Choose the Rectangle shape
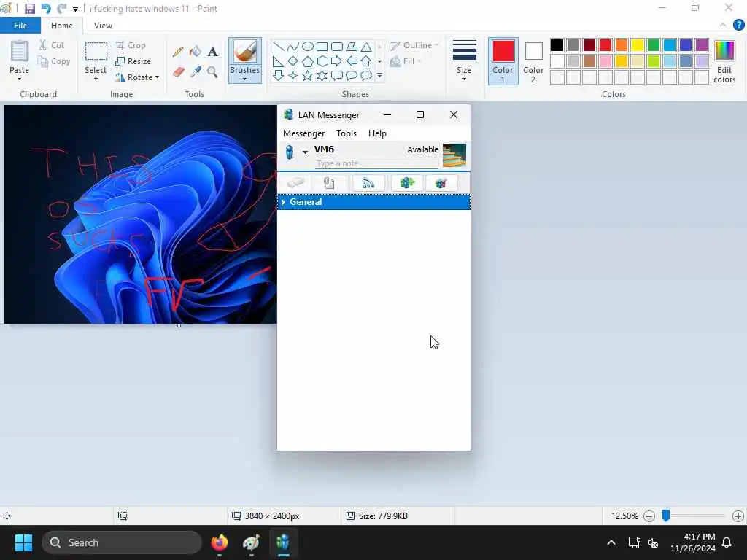Viewport: 747px width, 560px height. (x=322, y=46)
